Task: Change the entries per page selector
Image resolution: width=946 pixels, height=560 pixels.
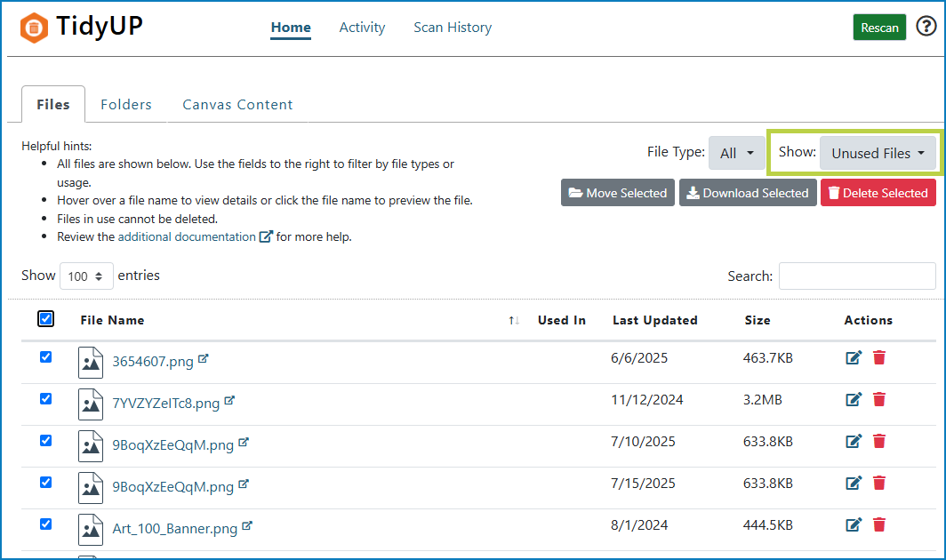Action: (86, 276)
